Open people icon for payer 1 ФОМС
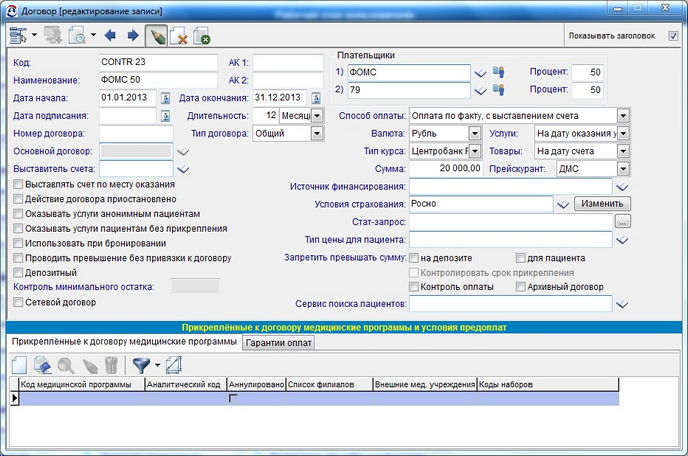The image size is (688, 456). (498, 72)
